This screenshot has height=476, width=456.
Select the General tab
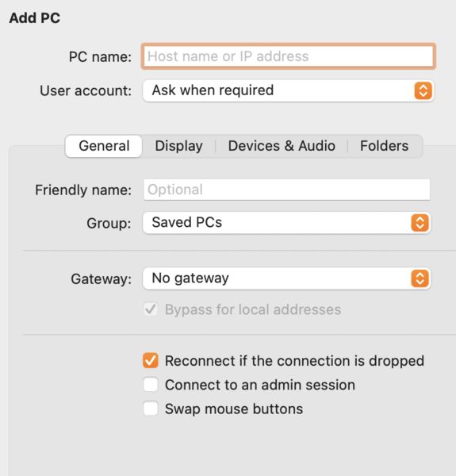tap(104, 146)
